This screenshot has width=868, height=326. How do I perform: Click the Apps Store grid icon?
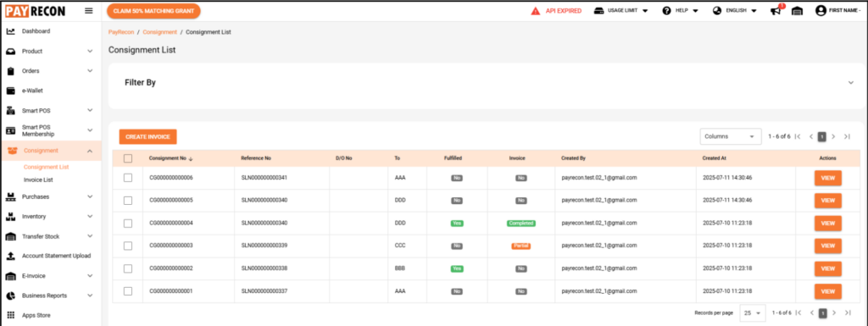point(10,316)
